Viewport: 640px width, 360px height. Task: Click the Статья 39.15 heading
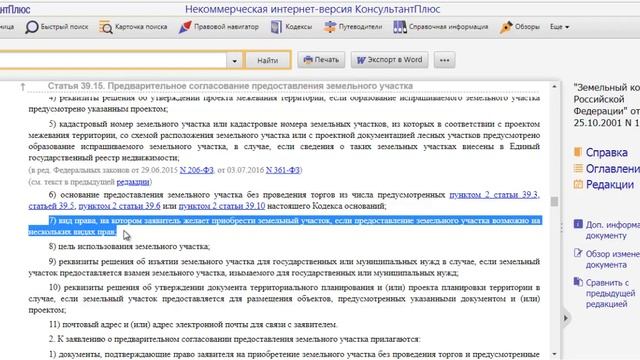click(x=230, y=86)
